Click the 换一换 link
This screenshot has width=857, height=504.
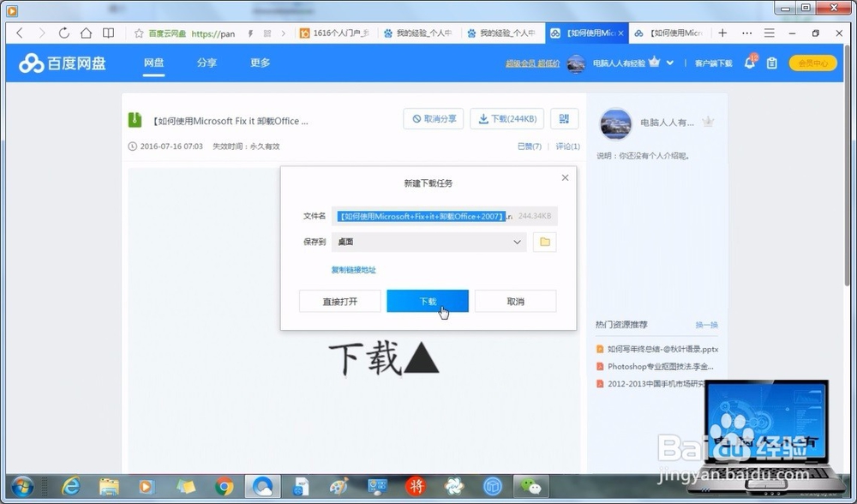coord(707,325)
